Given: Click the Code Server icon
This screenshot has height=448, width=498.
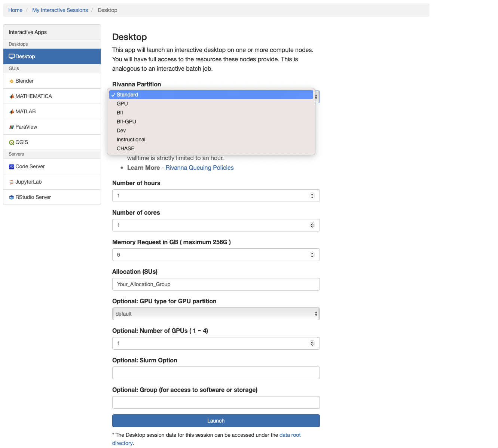Looking at the screenshot, I should [12, 167].
